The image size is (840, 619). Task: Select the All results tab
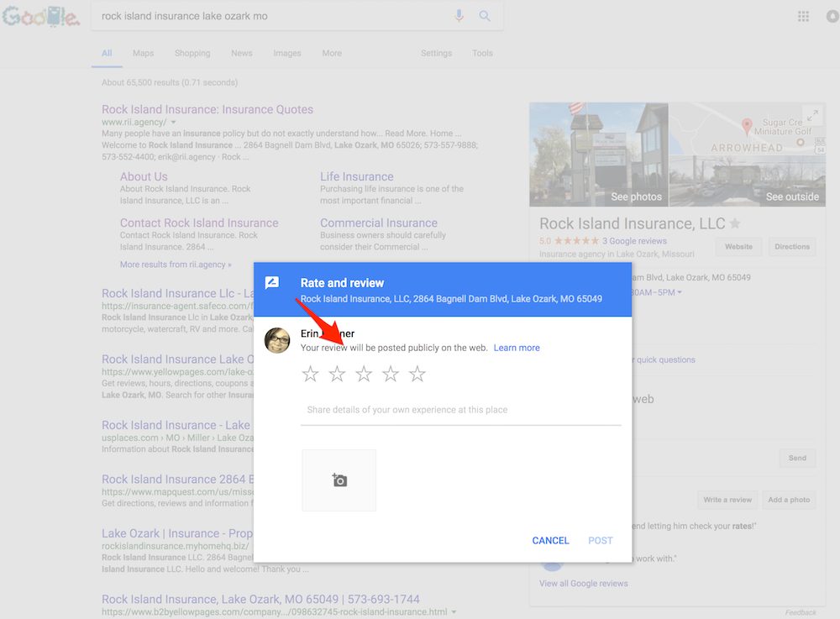tap(107, 53)
